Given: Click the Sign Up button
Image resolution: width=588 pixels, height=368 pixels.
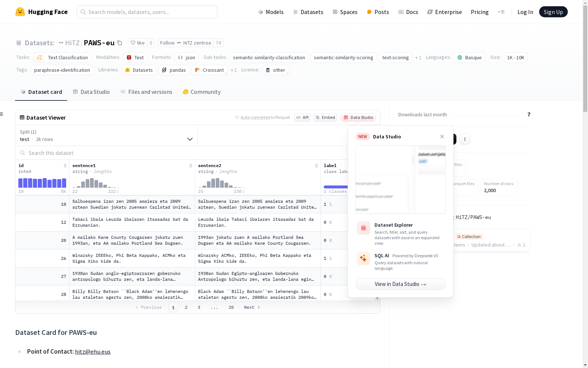Looking at the screenshot, I should [x=553, y=12].
